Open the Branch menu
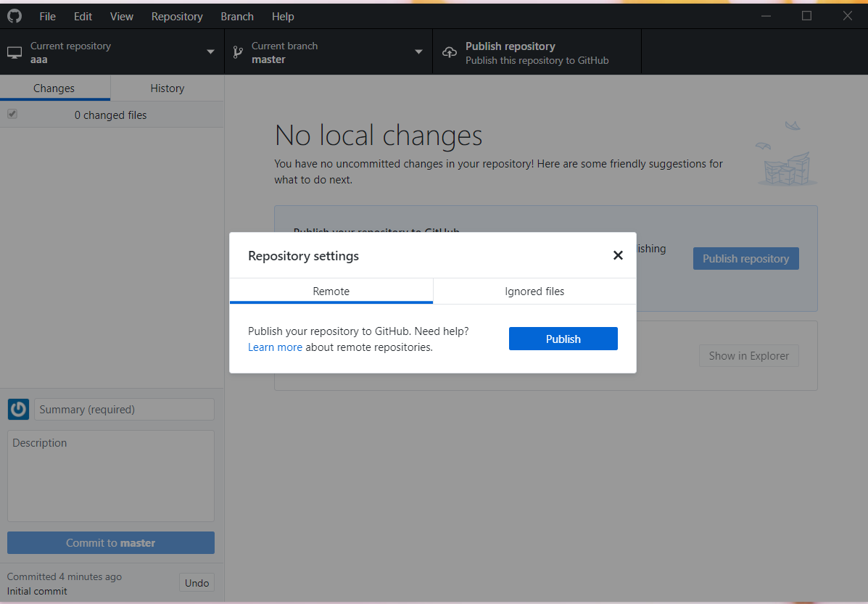 [x=237, y=17]
